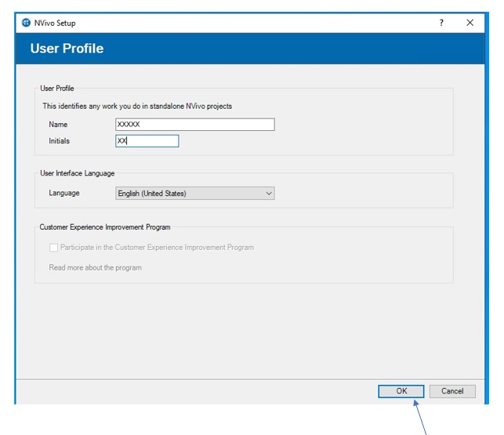
Task: Click into the Initials text box
Action: tap(147, 141)
